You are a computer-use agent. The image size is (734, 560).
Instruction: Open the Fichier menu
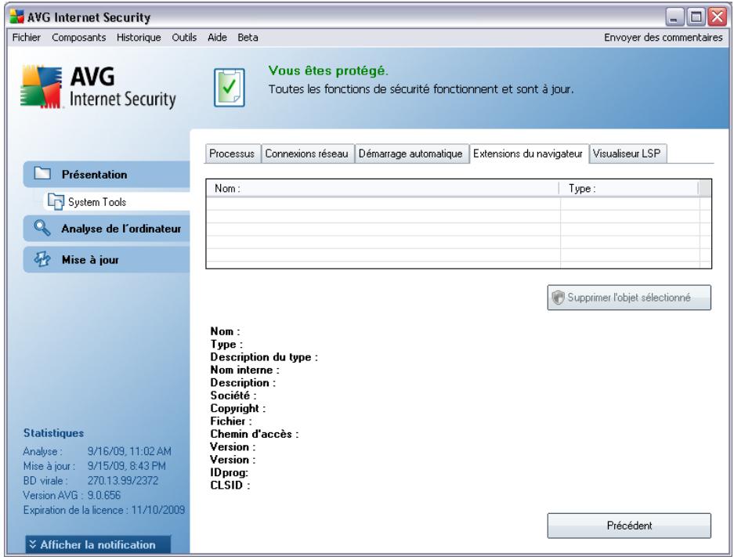click(x=26, y=38)
